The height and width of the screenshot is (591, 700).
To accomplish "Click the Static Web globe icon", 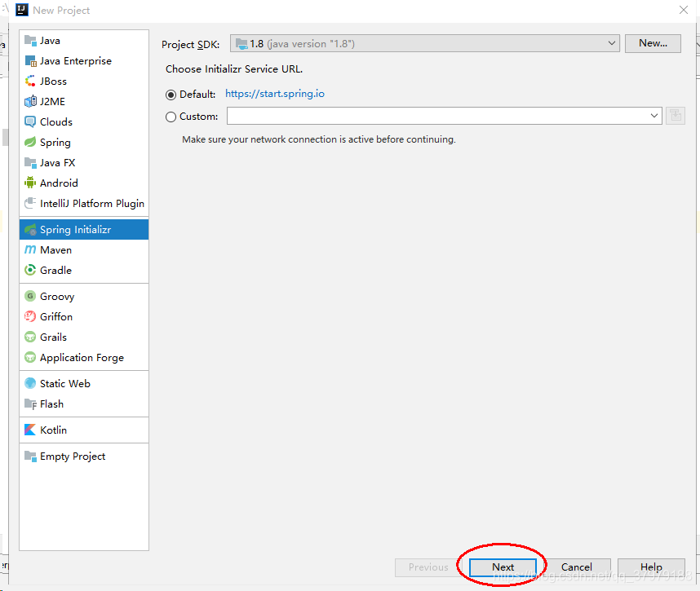I will click(x=30, y=383).
